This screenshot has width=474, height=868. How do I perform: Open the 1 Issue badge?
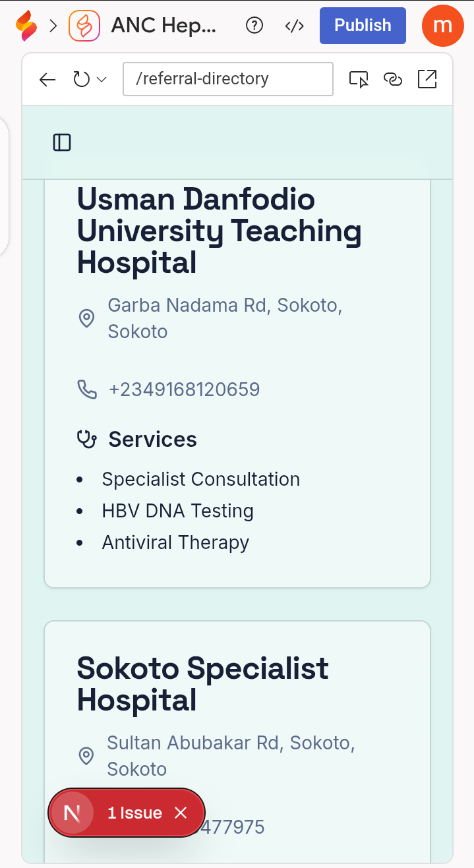(134, 813)
